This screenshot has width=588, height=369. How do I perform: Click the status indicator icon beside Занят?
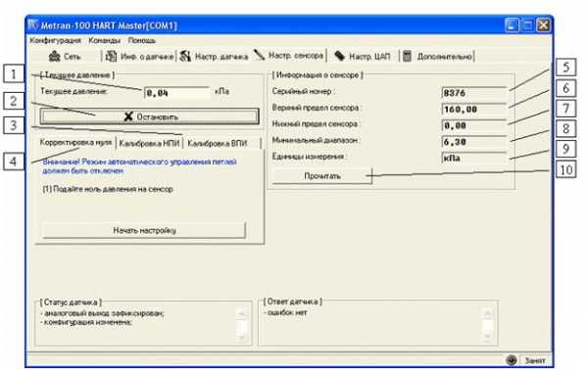click(512, 360)
